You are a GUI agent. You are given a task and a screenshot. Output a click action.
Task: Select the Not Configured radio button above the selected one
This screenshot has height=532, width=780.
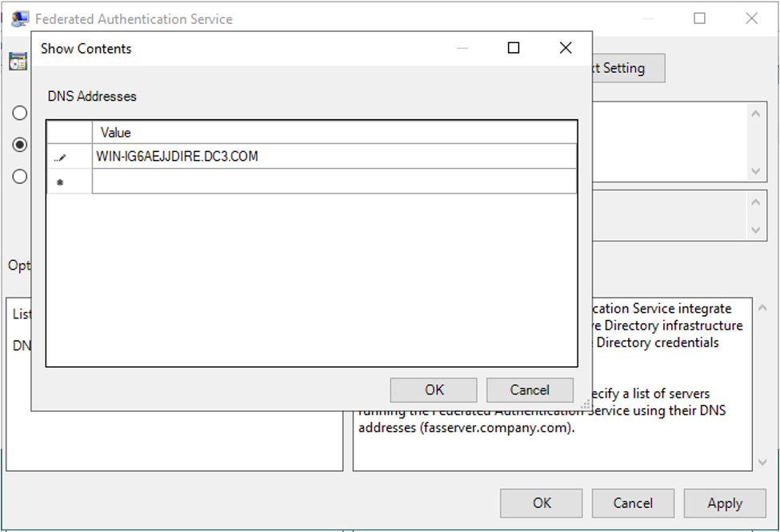(20, 113)
